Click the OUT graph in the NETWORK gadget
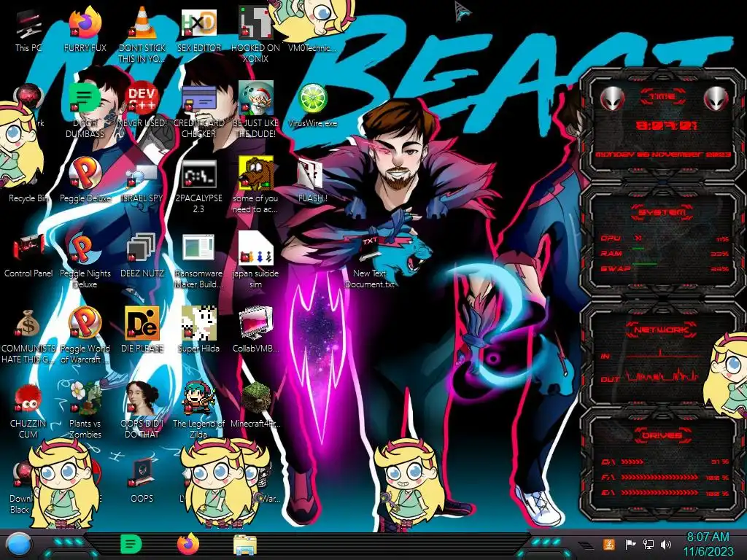Viewport: 747px width, 560px height. coord(662,376)
